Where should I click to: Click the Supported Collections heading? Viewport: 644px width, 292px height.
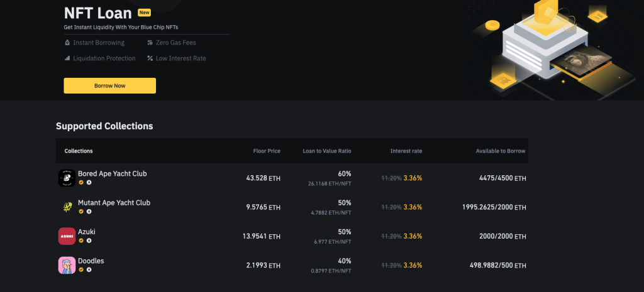pos(104,126)
